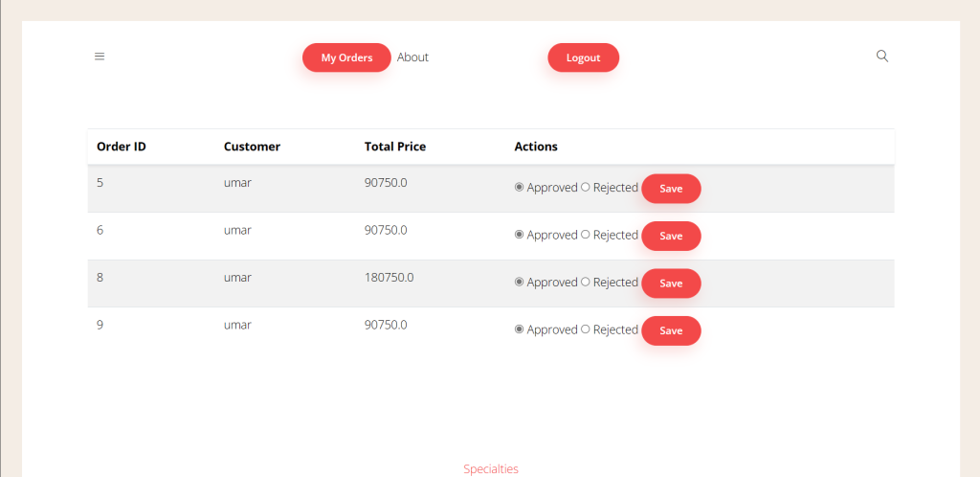Mark order 6 as Rejected

[x=585, y=235]
